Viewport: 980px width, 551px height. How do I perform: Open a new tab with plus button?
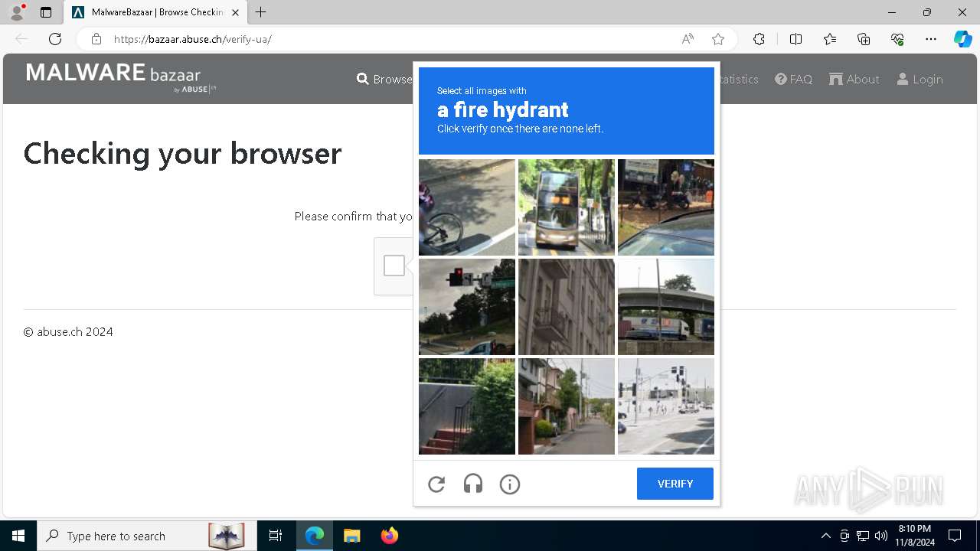coord(261,12)
